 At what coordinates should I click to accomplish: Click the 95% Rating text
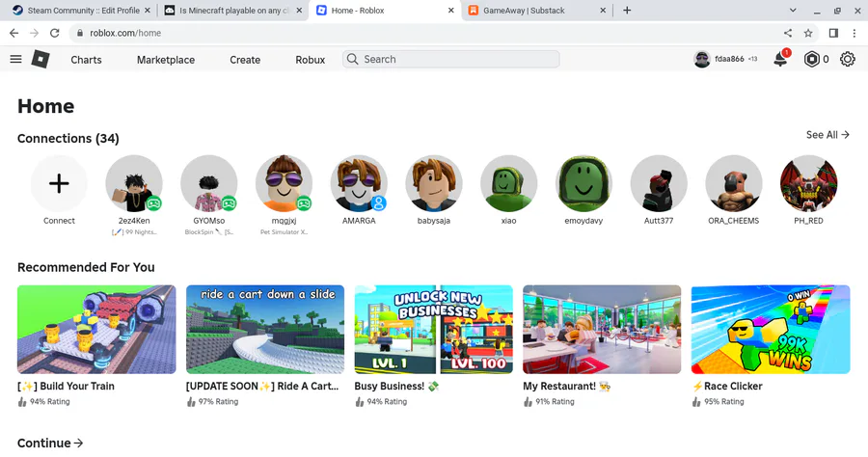[x=724, y=402]
